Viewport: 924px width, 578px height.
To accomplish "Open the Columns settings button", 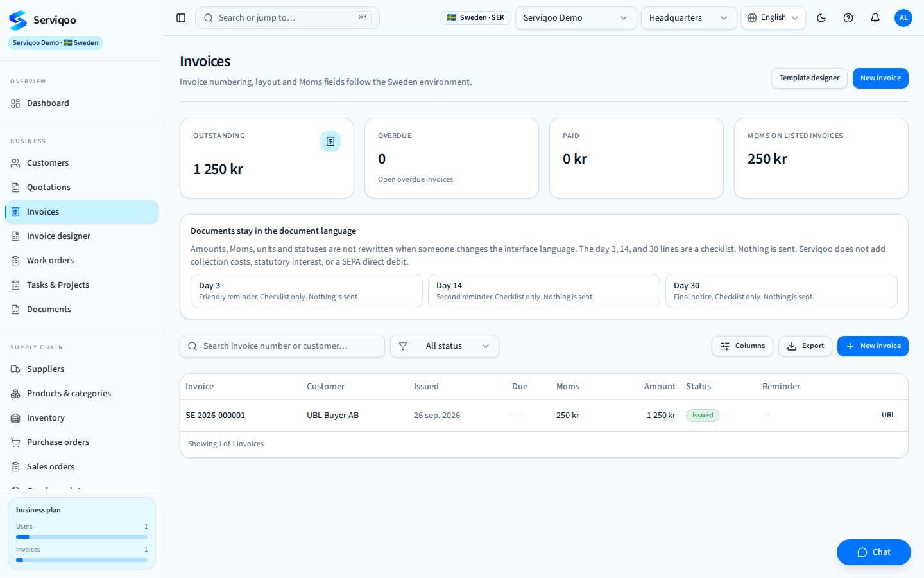I will [x=742, y=346].
